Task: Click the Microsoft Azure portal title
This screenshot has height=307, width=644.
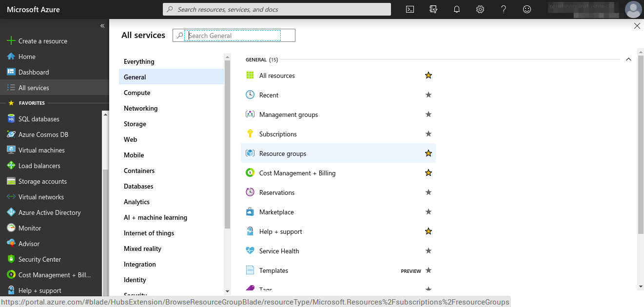Action: 33,9
